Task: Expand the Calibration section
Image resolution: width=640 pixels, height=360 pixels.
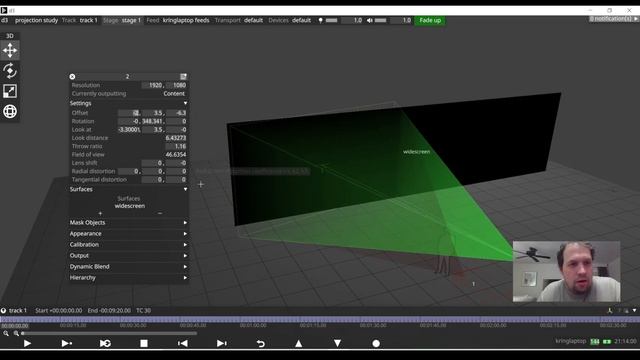Action: pos(185,244)
